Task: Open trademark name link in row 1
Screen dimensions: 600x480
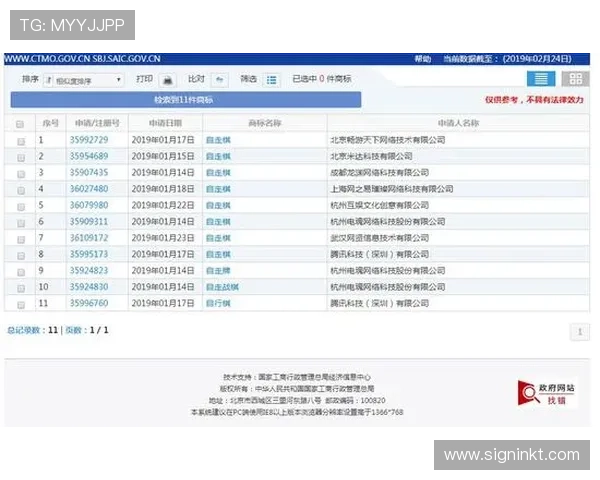Action: click(218, 140)
